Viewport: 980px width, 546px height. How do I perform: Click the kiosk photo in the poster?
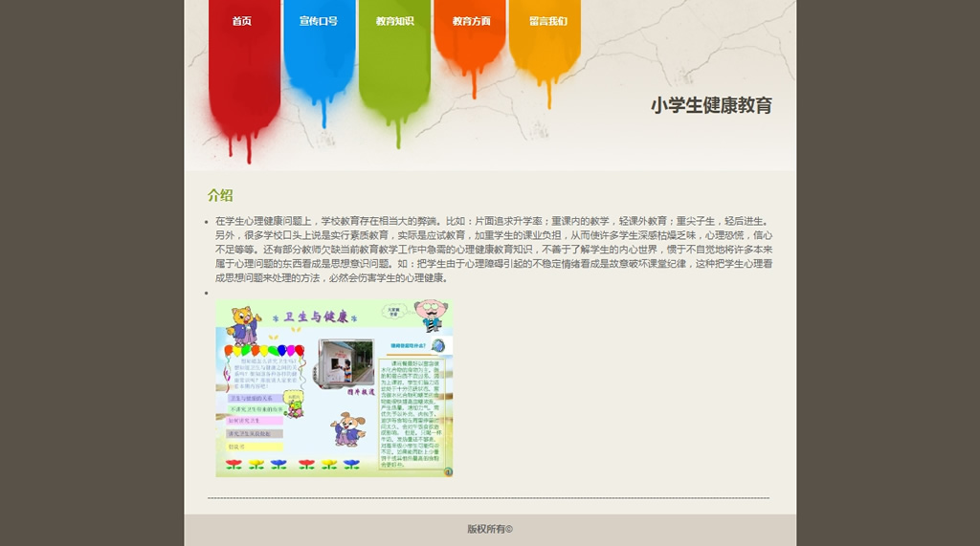point(345,361)
